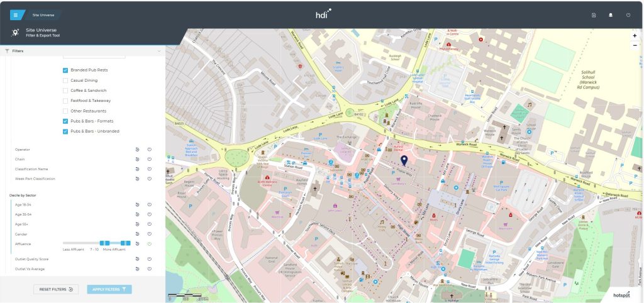The image size is (644, 303).
Task: Enable the Age 18-34 filter power toggle
Action: tap(149, 205)
